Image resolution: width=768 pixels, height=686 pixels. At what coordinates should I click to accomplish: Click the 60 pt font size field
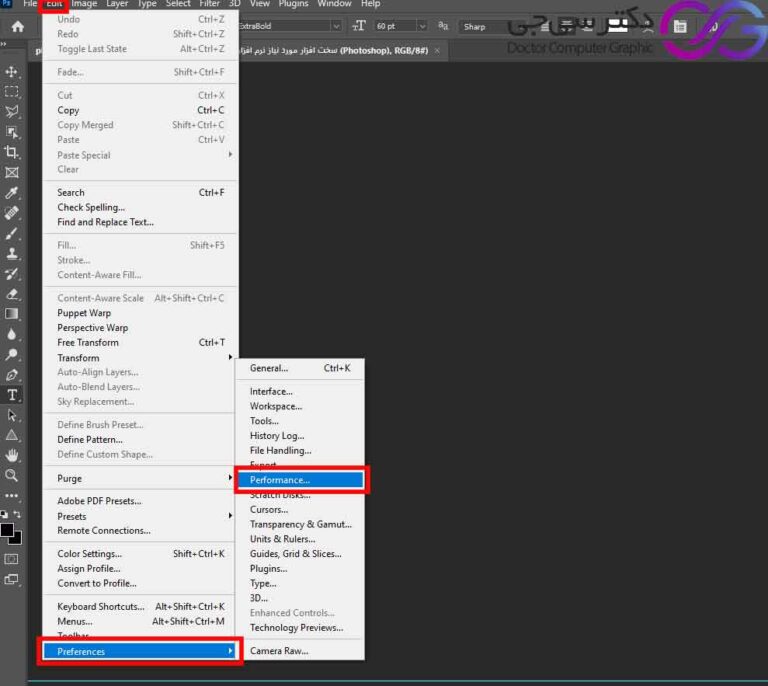click(395, 26)
